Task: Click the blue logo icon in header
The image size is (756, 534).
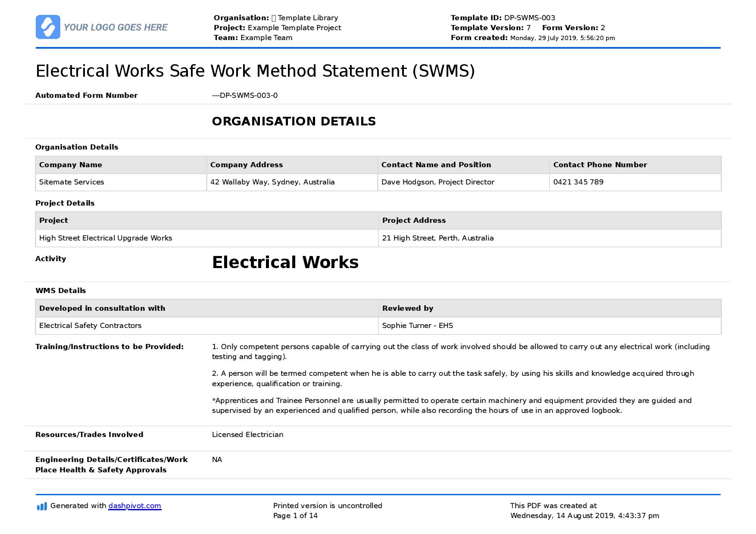Action: pos(48,27)
